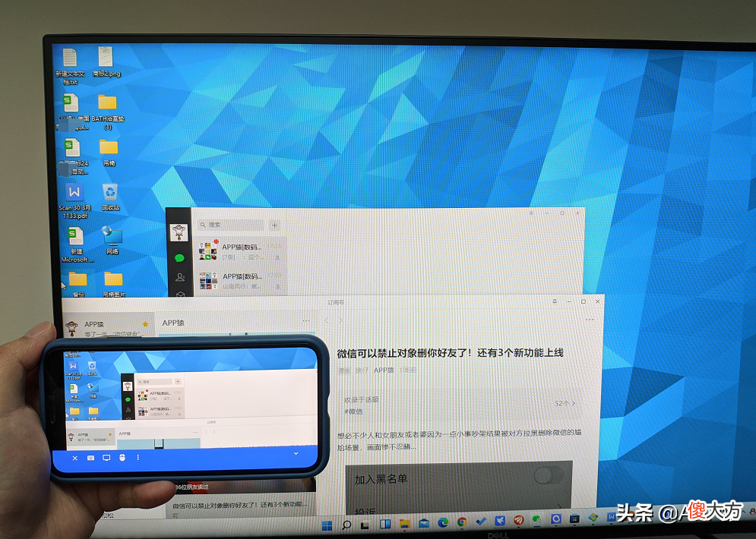Open the png image file desktop icon
This screenshot has width=756, height=539.
click(106, 61)
